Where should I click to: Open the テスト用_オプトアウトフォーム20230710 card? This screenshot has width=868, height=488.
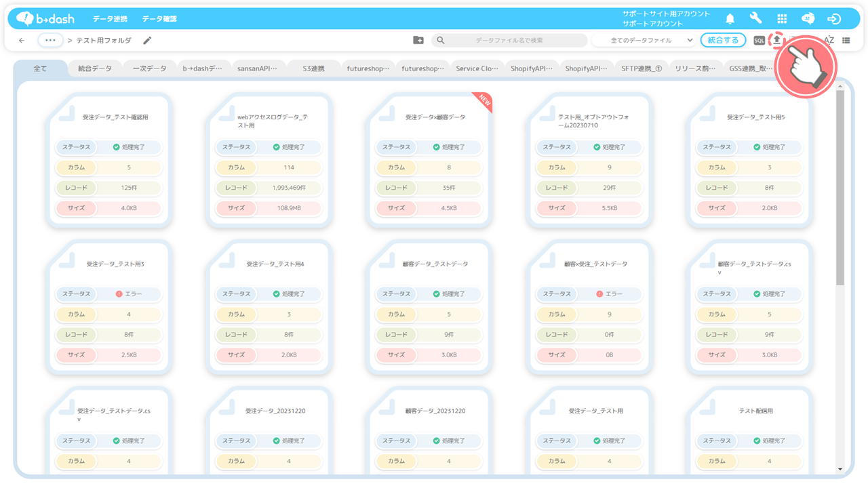coord(590,159)
